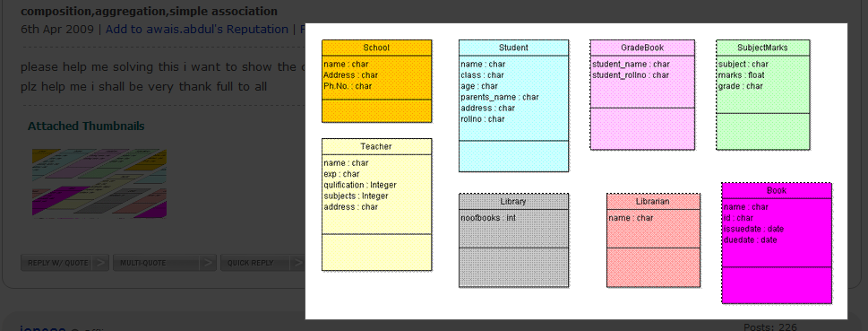
Task: Click the SubjectMarks class title
Action: [x=762, y=48]
